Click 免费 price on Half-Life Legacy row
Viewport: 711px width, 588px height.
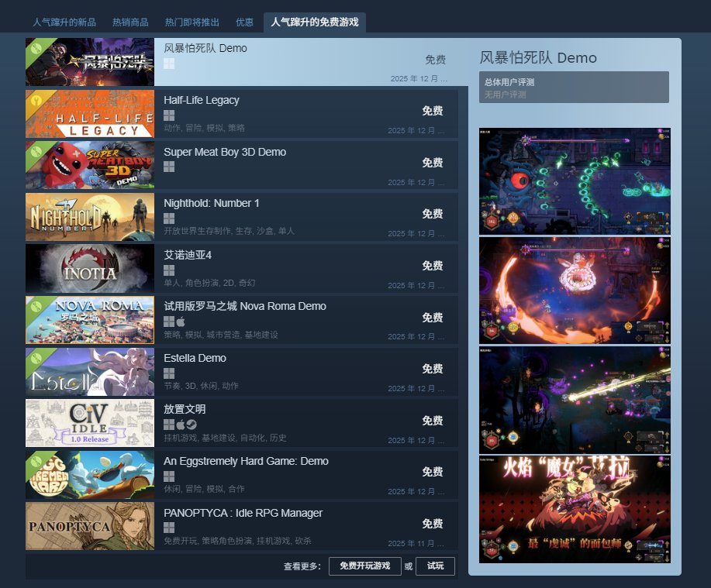(x=433, y=111)
